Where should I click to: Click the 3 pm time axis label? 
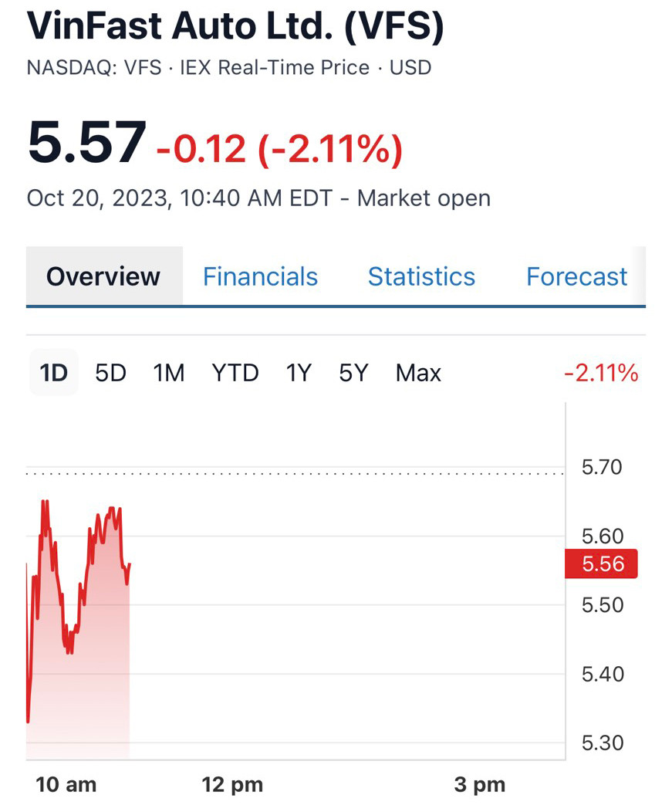480,785
